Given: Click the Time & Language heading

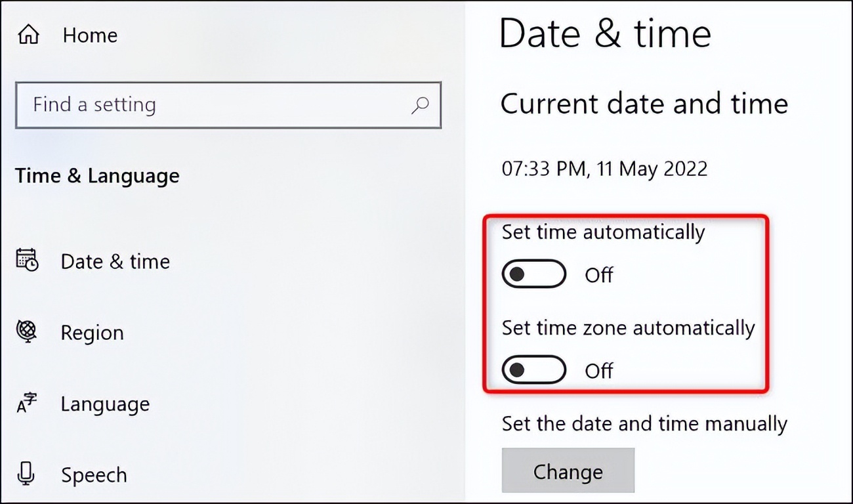Looking at the screenshot, I should tap(97, 175).
